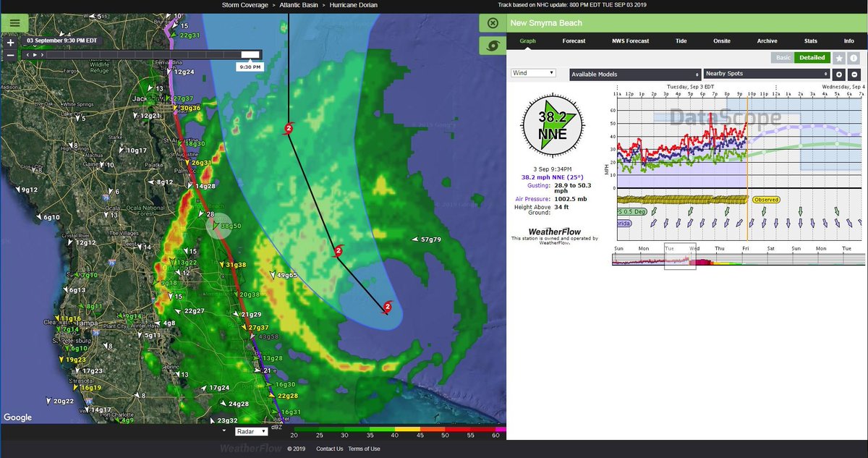Zoom out on the map
Image resolution: width=868 pixels, height=458 pixels.
(10, 55)
